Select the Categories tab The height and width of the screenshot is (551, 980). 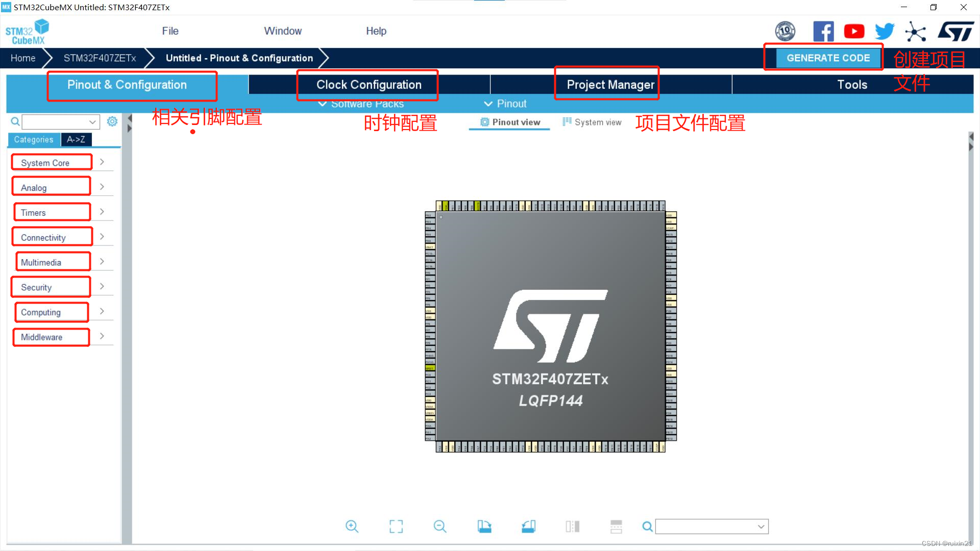(34, 140)
